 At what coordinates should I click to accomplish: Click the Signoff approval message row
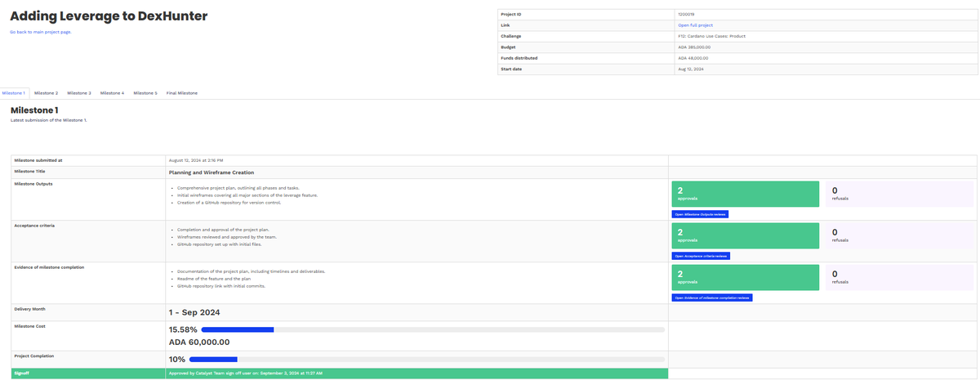pos(340,374)
